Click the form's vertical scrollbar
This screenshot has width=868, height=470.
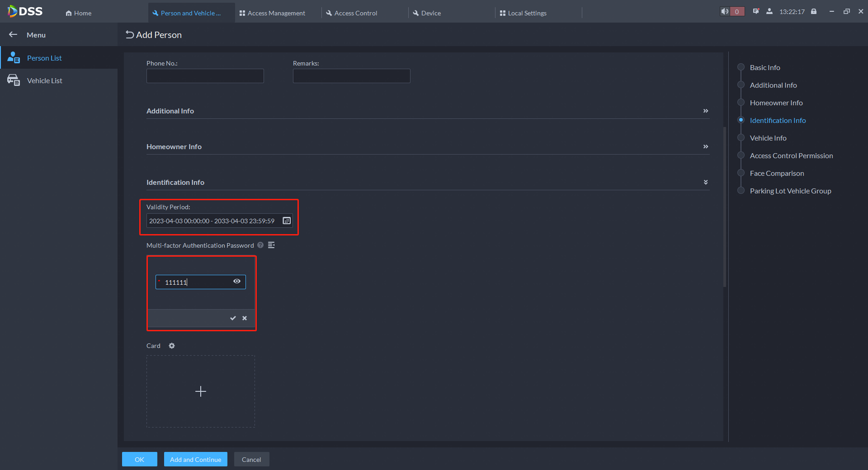point(725,207)
